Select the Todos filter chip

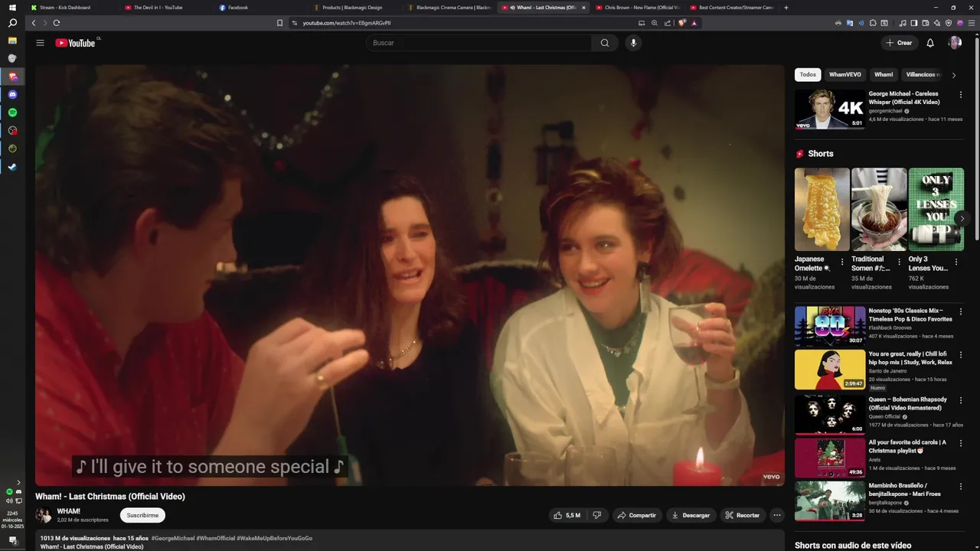point(808,75)
